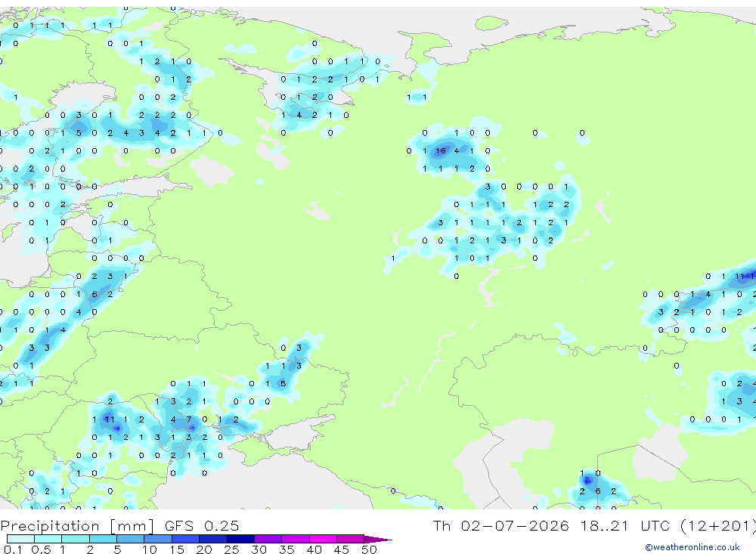Click the 'Precipitation [mm] GFS 0.25' title
This screenshot has height=554, width=756.
[119, 525]
